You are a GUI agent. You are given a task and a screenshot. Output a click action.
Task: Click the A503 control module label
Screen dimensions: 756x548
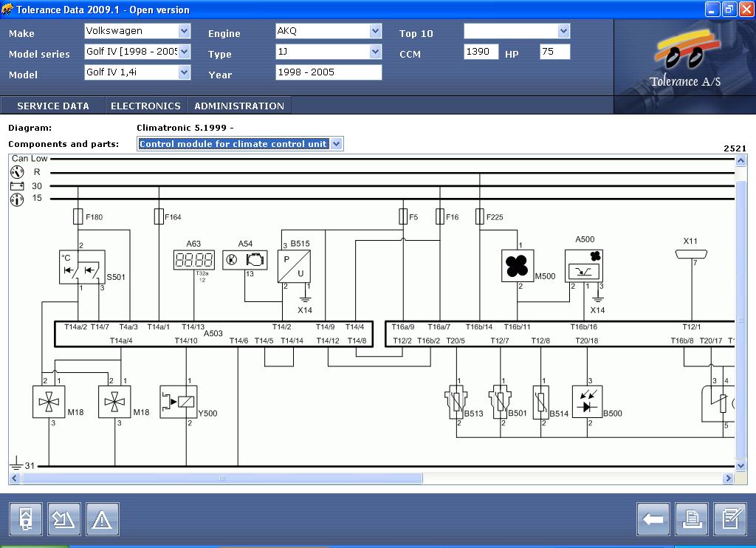point(213,333)
